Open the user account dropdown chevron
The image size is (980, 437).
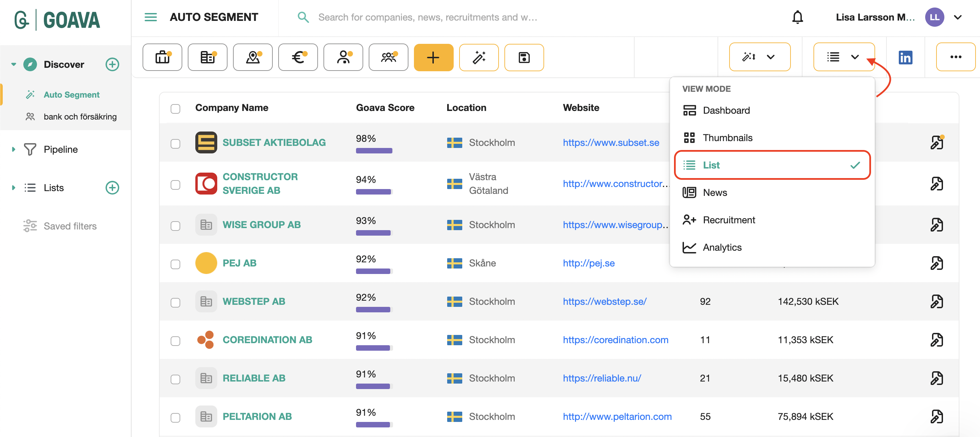(x=957, y=17)
